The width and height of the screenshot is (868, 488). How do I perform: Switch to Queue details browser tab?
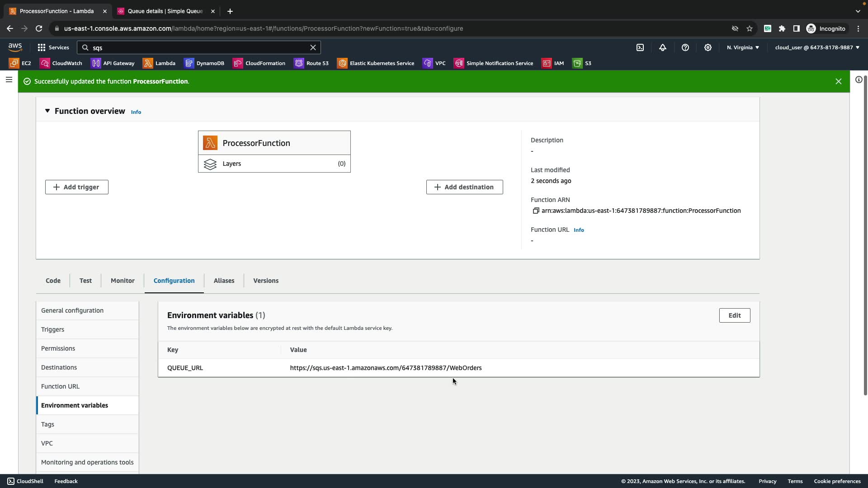point(165,11)
